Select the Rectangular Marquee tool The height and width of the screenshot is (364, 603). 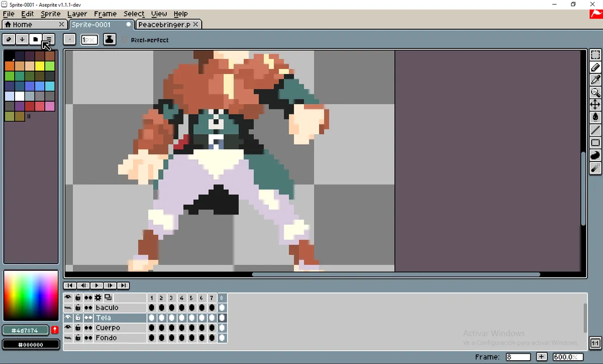pyautogui.click(x=595, y=55)
